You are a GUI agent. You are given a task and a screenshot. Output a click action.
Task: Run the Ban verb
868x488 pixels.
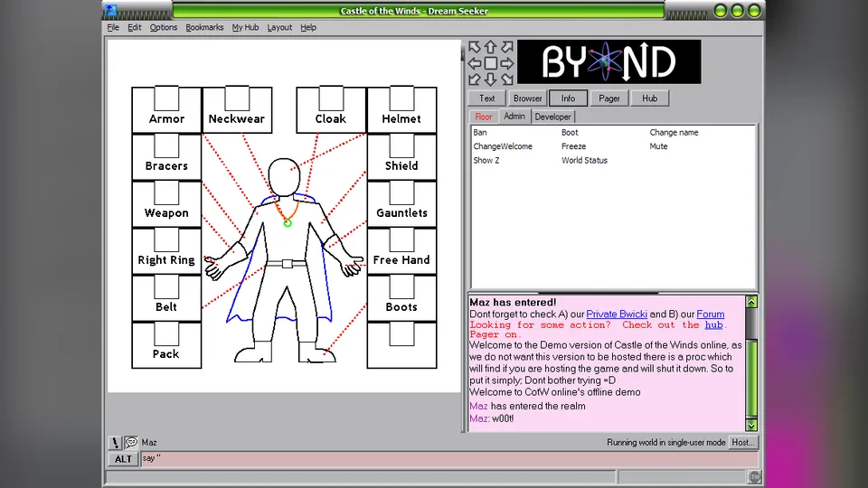[480, 132]
